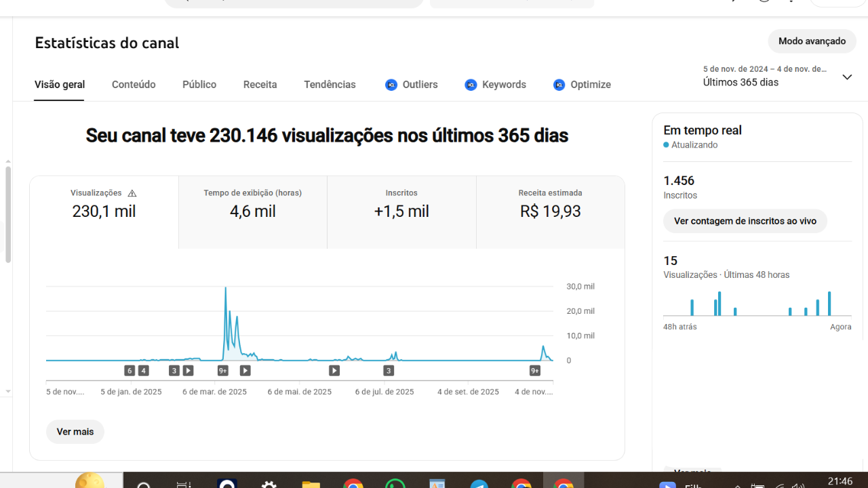Open the Conteúdo tab
The width and height of the screenshot is (868, 488).
pos(134,85)
